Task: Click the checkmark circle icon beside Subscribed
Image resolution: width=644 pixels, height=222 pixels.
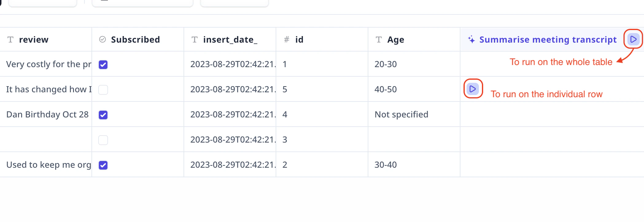Action: [x=103, y=40]
